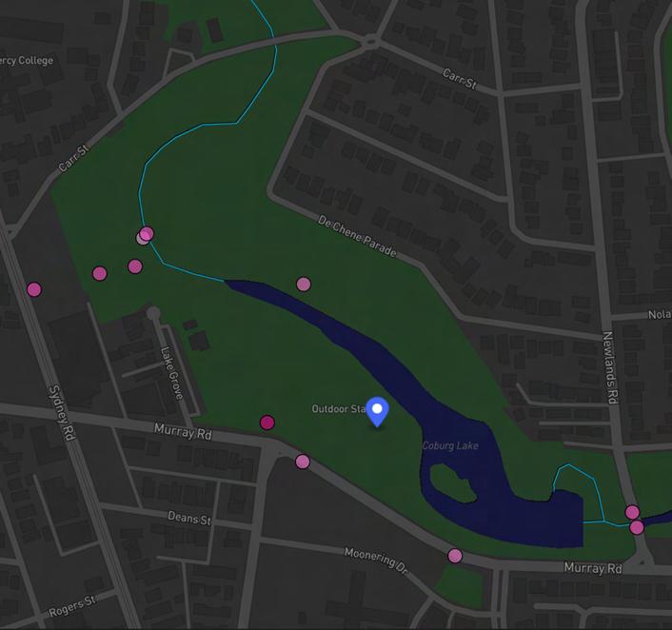
Task: Select pink marker on Murray Rd below magenta marker
Action: click(303, 462)
